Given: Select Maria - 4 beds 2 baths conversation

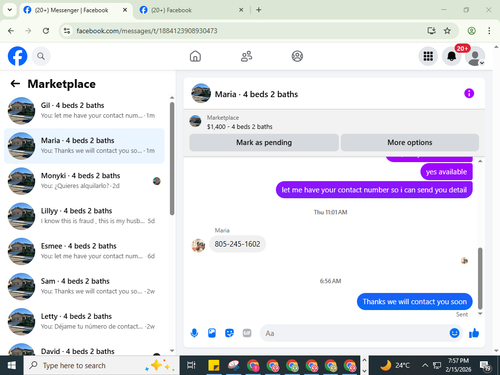Looking at the screenshot, I should (x=84, y=146).
